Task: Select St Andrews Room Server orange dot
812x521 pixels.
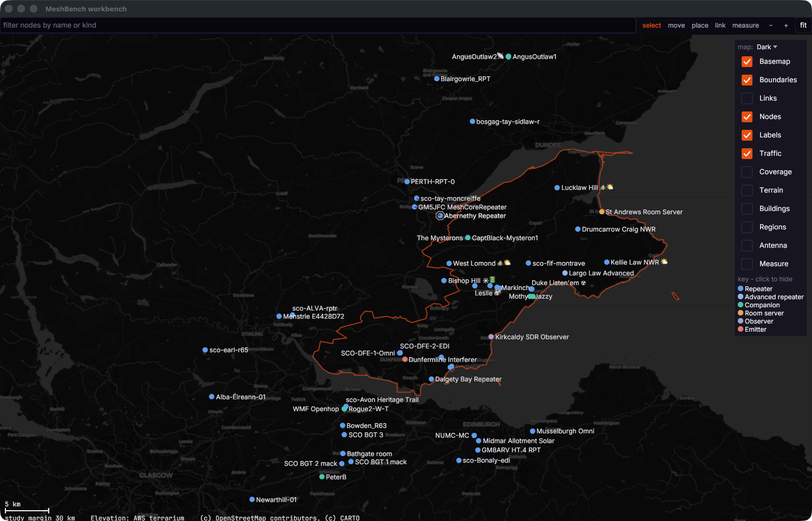Action: [x=602, y=212]
